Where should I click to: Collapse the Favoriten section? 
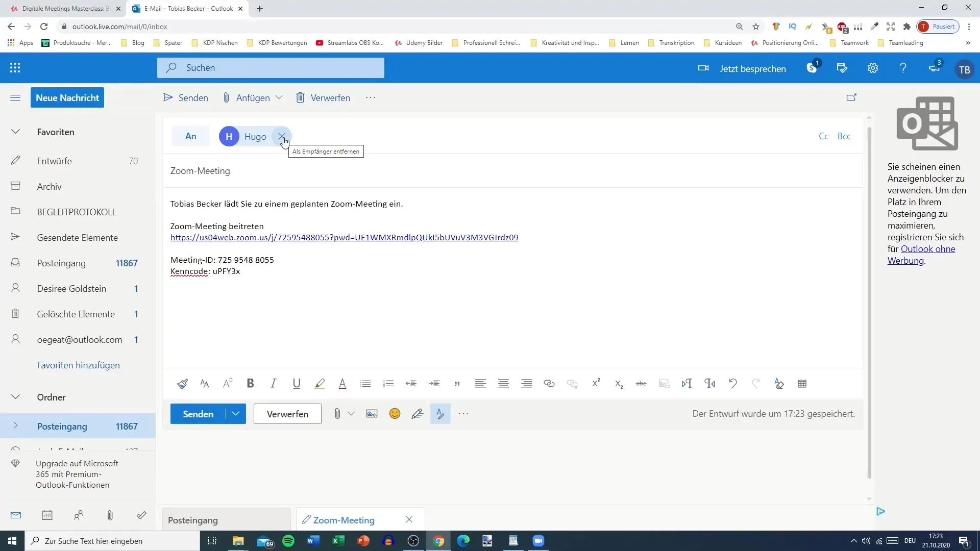point(15,132)
